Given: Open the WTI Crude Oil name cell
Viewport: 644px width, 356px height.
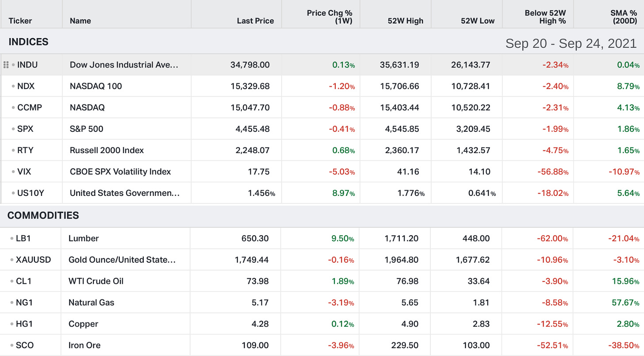Looking at the screenshot, I should tap(96, 281).
